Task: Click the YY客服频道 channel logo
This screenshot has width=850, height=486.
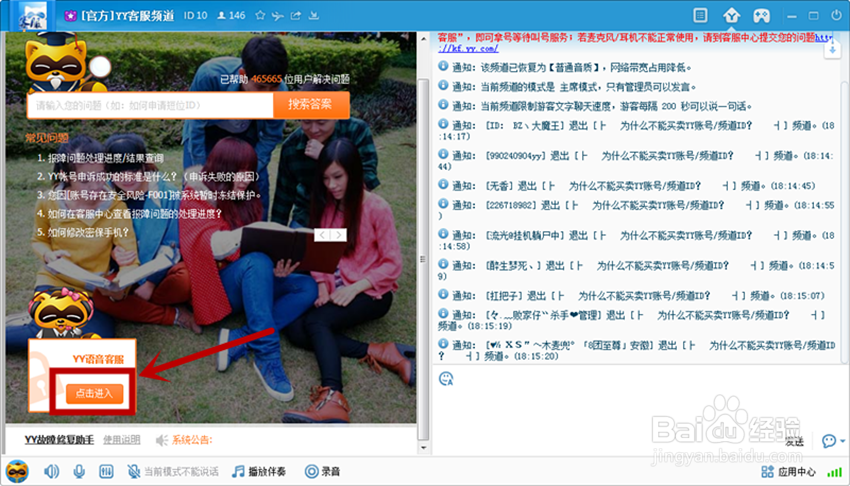Action: click(33, 16)
